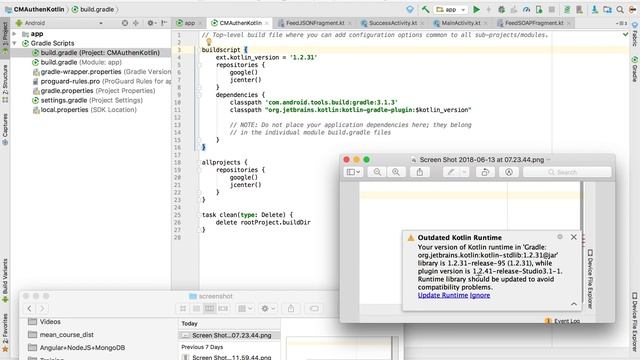
Task: Select build.gradle (Module: app) file
Action: pyautogui.click(x=81, y=62)
